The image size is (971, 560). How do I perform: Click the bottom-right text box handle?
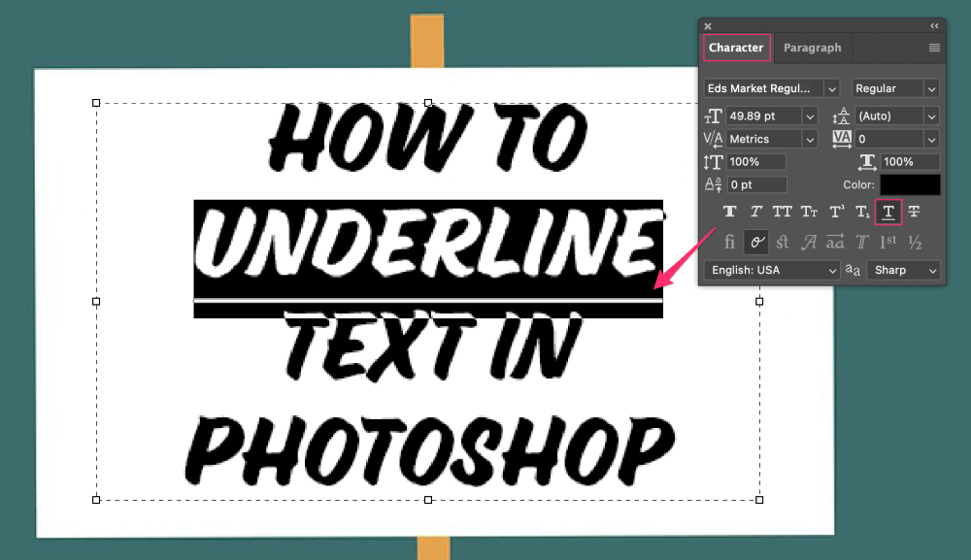(x=759, y=500)
